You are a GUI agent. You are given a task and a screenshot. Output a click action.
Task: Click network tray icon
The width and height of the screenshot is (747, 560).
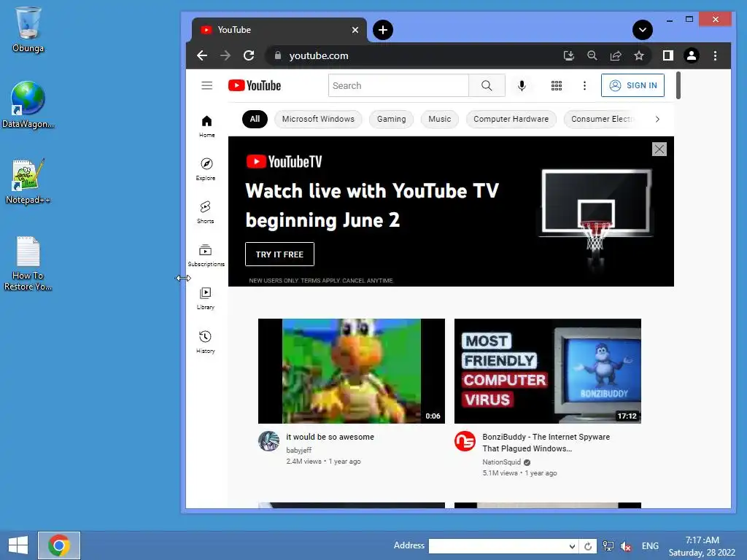point(608,546)
